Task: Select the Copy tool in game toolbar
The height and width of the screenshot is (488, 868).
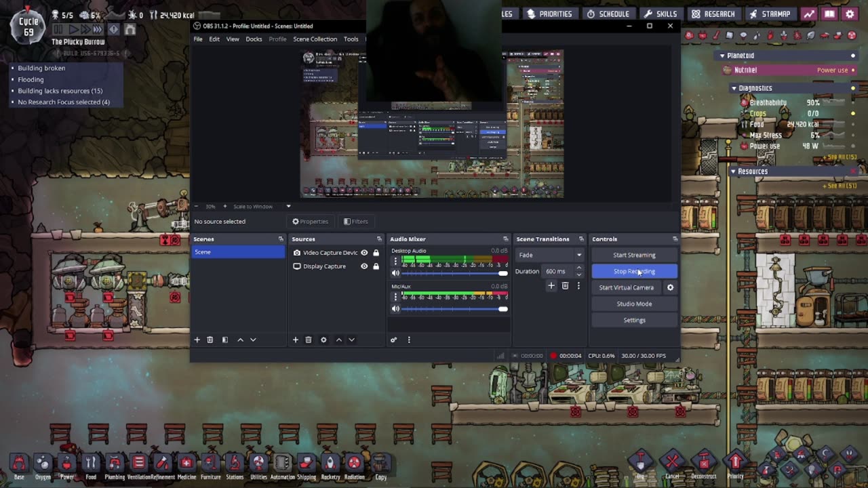Action: [x=381, y=466]
